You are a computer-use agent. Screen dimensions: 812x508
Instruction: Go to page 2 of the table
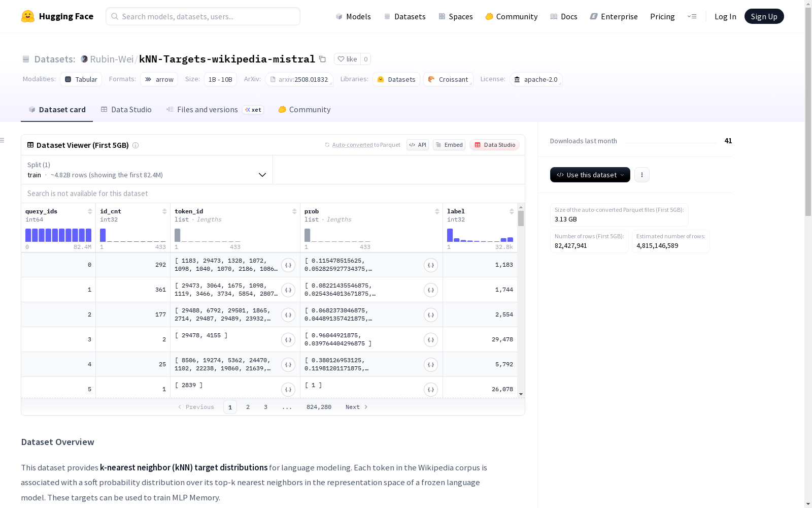click(x=248, y=407)
